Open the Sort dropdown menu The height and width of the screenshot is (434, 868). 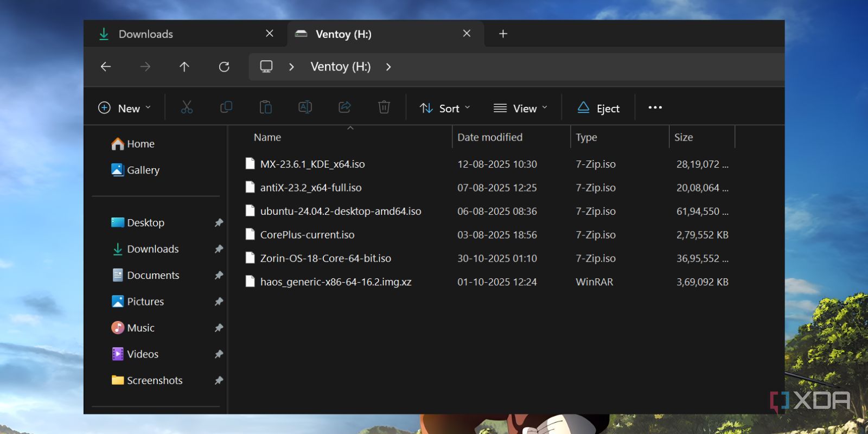click(445, 108)
